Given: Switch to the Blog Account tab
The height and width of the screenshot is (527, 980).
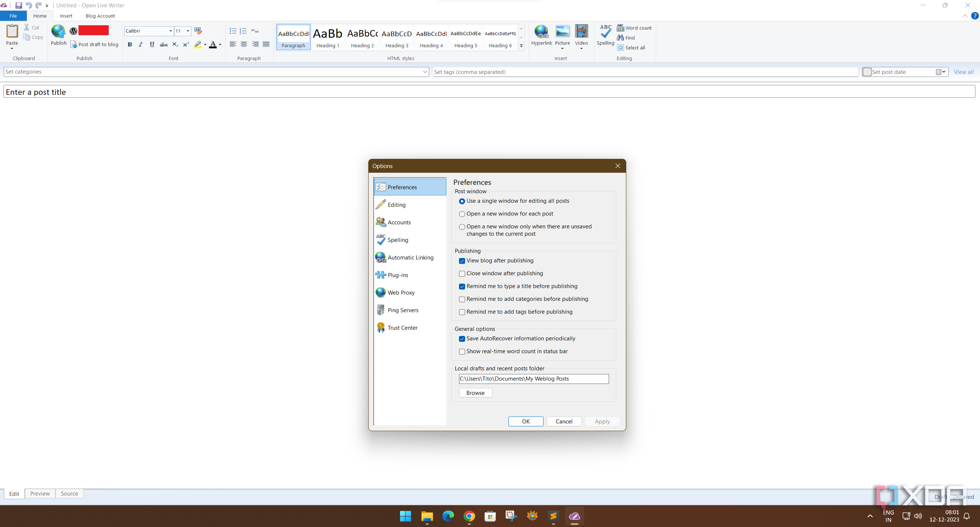Looking at the screenshot, I should 100,16.
